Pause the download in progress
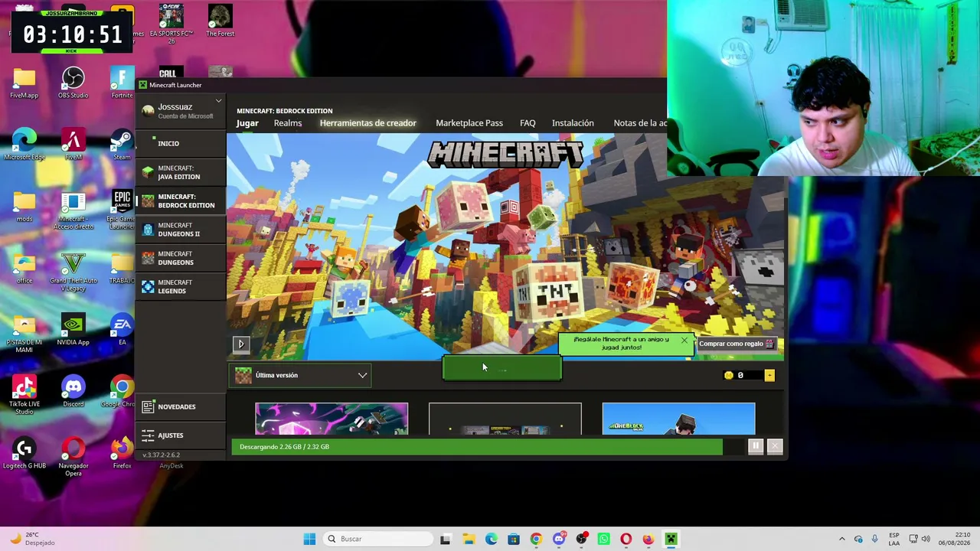This screenshot has height=551, width=980. 756,446
